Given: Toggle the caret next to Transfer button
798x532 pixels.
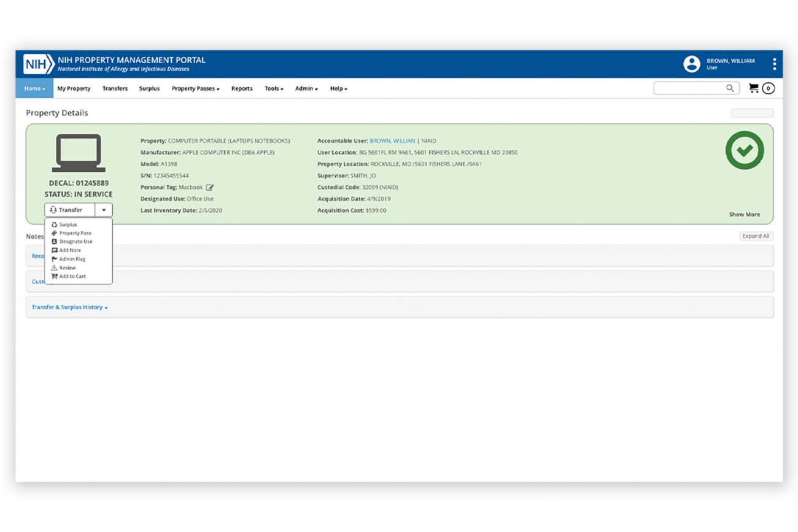Looking at the screenshot, I should pos(104,210).
